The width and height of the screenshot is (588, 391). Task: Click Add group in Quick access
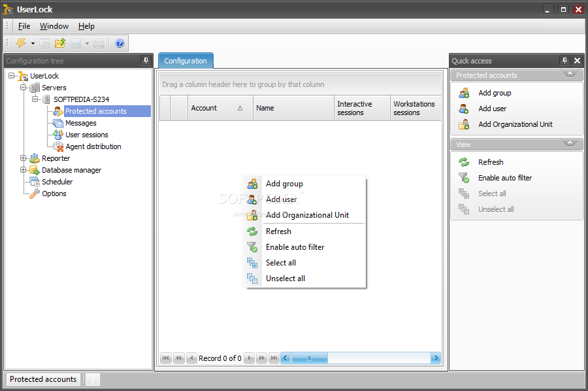tap(495, 93)
